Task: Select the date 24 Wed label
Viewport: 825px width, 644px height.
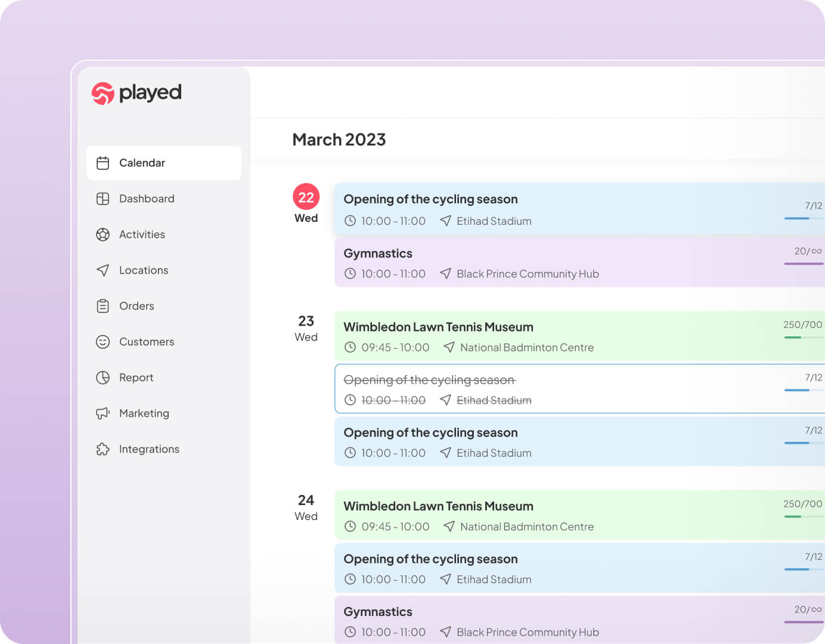Action: click(x=306, y=507)
